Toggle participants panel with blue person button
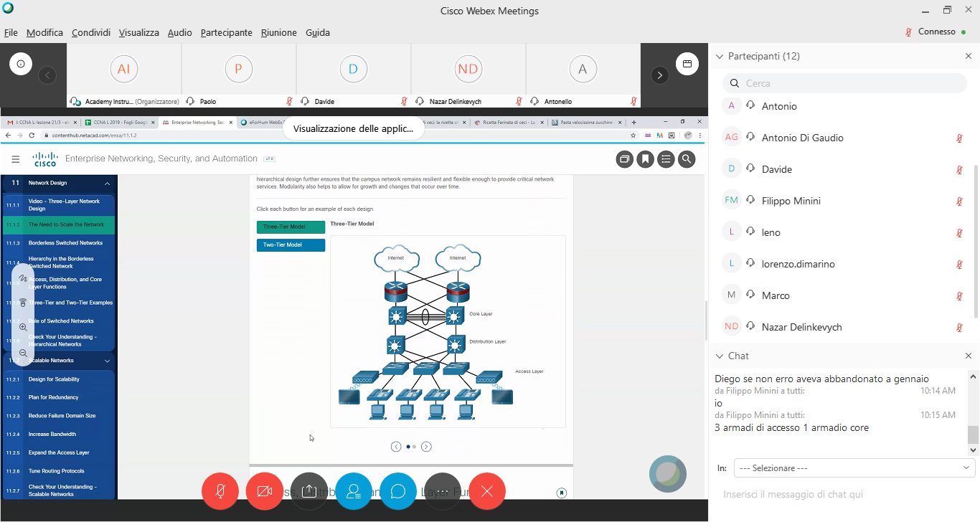The width and height of the screenshot is (980, 522). (x=354, y=491)
